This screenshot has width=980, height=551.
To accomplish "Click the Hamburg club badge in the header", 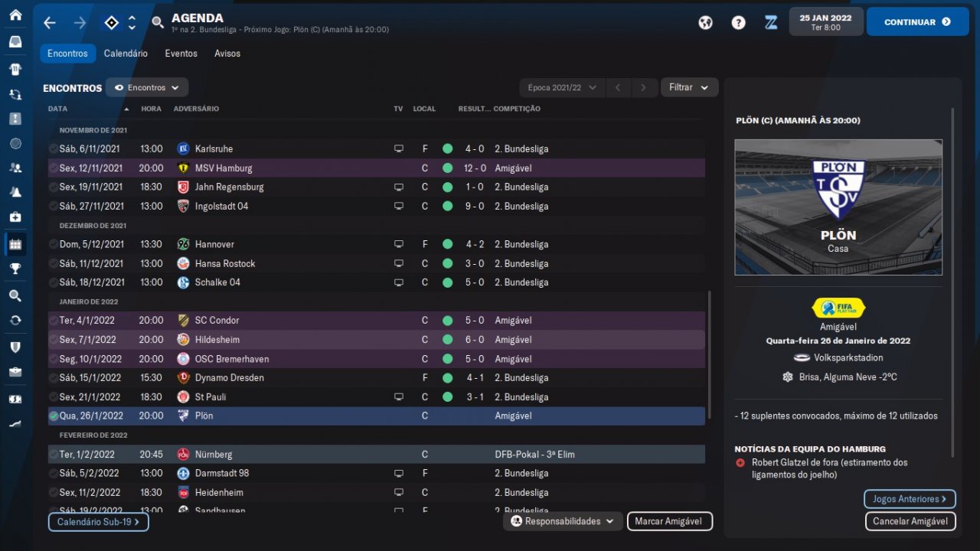I will click(111, 23).
